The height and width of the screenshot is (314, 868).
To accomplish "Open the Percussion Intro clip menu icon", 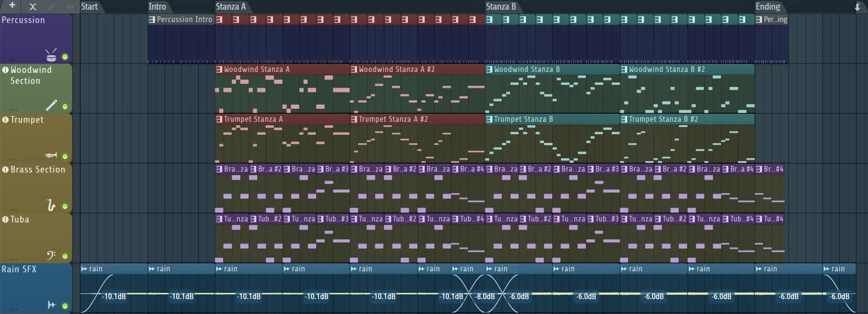I will [x=152, y=20].
